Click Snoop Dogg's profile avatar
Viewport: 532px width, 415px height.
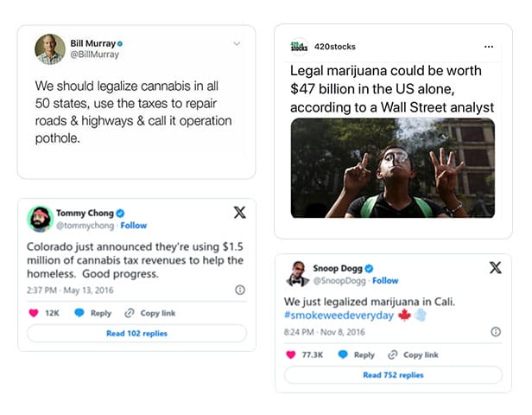point(295,274)
